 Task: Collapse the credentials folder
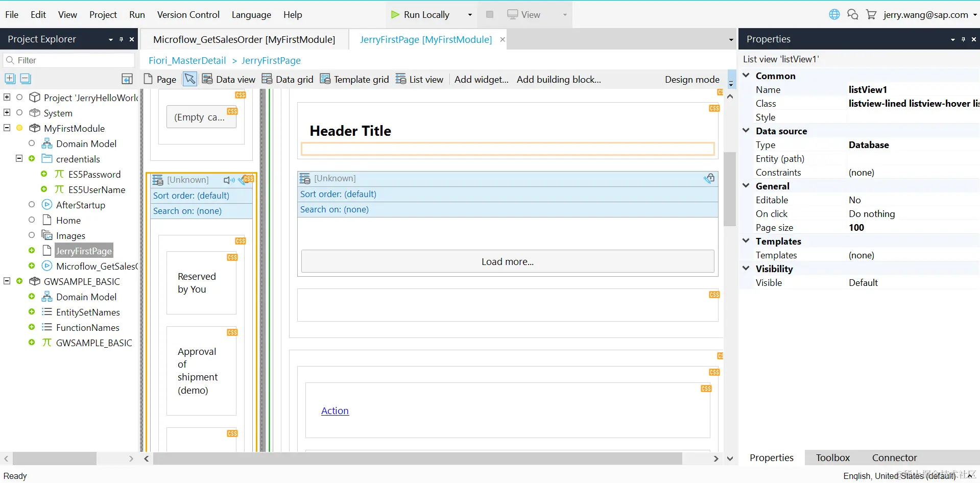point(19,158)
